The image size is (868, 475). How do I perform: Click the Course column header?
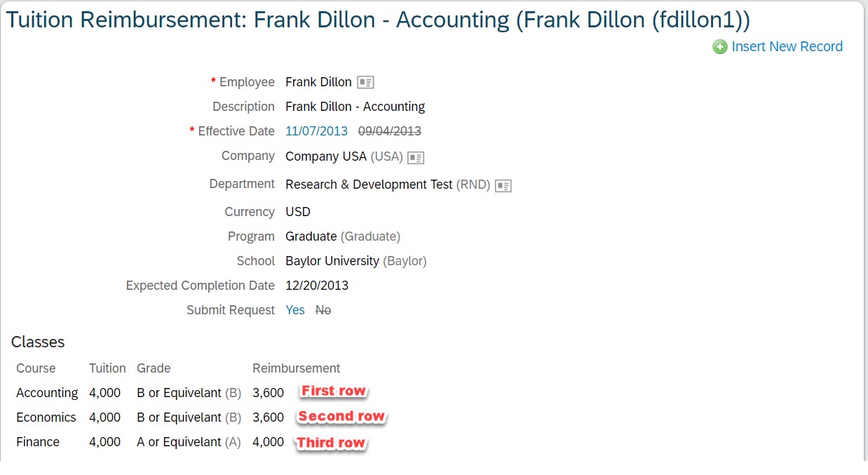pyautogui.click(x=36, y=368)
